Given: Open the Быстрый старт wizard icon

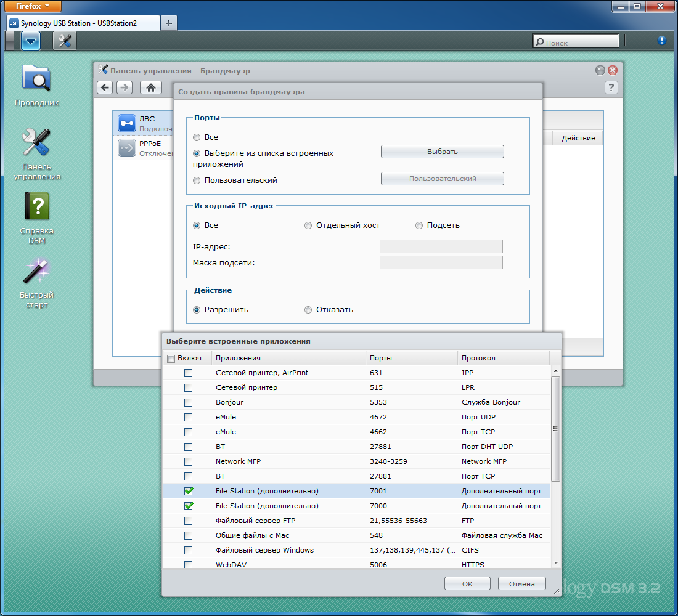Looking at the screenshot, I should click(x=37, y=283).
